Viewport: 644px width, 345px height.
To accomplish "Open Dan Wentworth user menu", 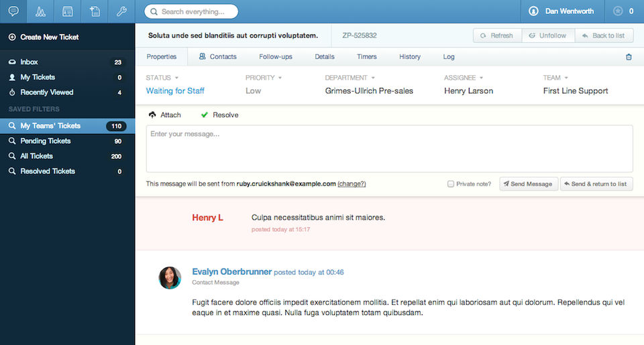I will (562, 11).
